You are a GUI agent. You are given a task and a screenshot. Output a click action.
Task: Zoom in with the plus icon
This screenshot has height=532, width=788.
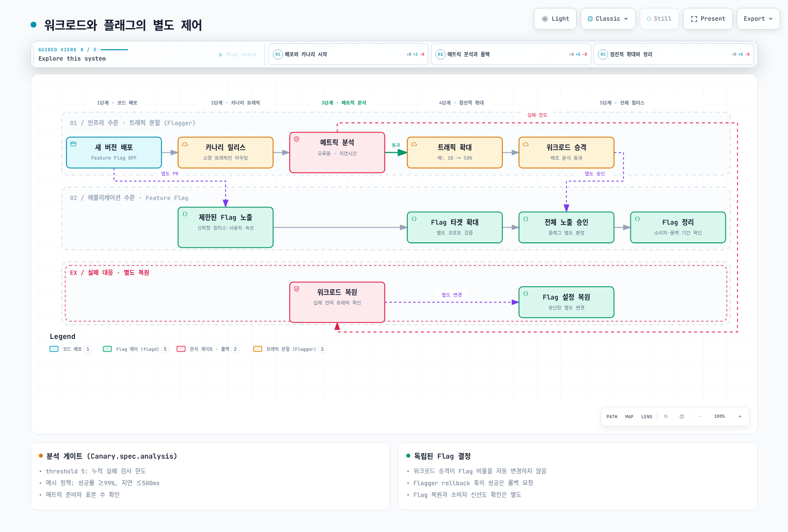[740, 417]
